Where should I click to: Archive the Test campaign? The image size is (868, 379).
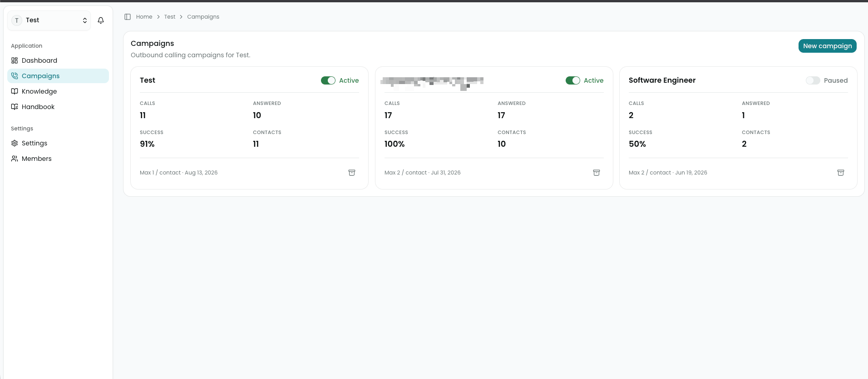[352, 173]
